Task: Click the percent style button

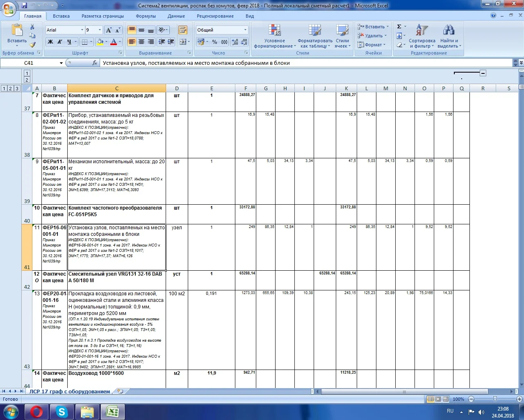Action: [214, 42]
